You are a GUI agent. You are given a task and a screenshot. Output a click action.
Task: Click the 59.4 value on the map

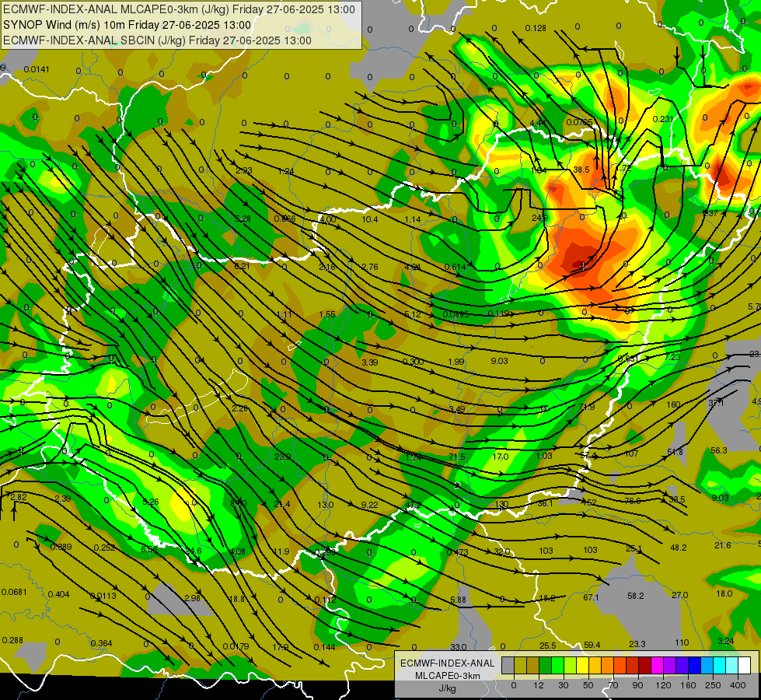coord(592,645)
